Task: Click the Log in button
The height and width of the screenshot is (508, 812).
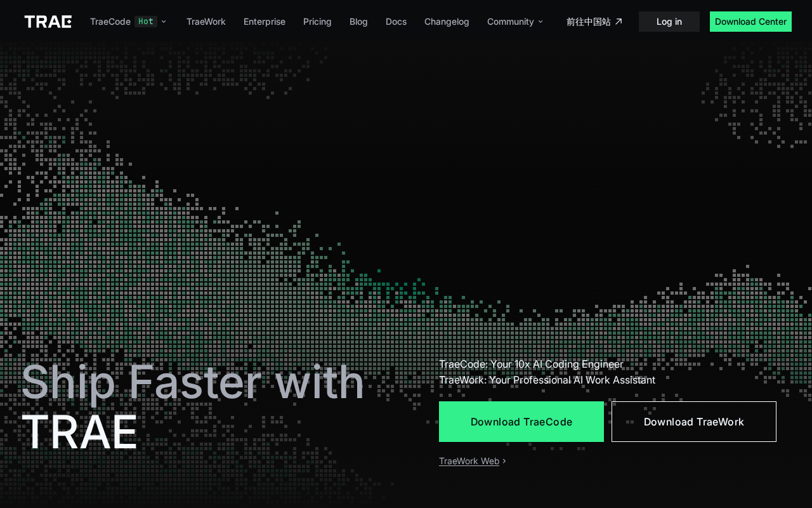Action: point(669,22)
